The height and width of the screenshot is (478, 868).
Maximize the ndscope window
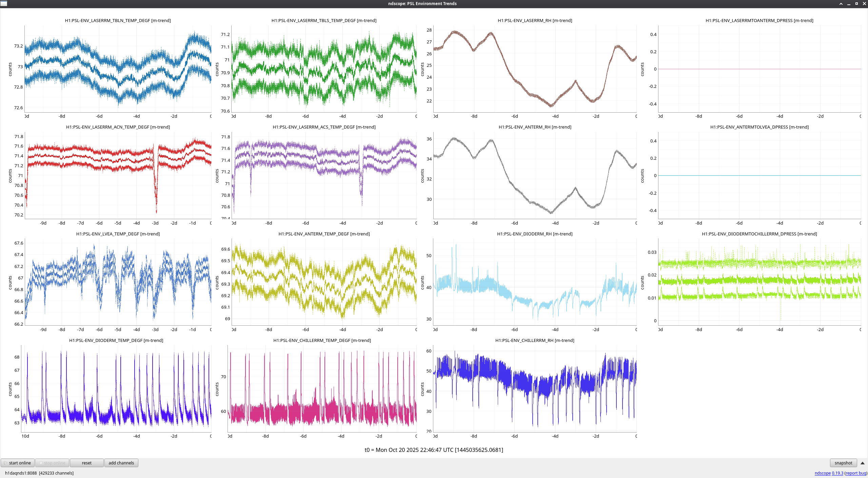[x=856, y=4]
